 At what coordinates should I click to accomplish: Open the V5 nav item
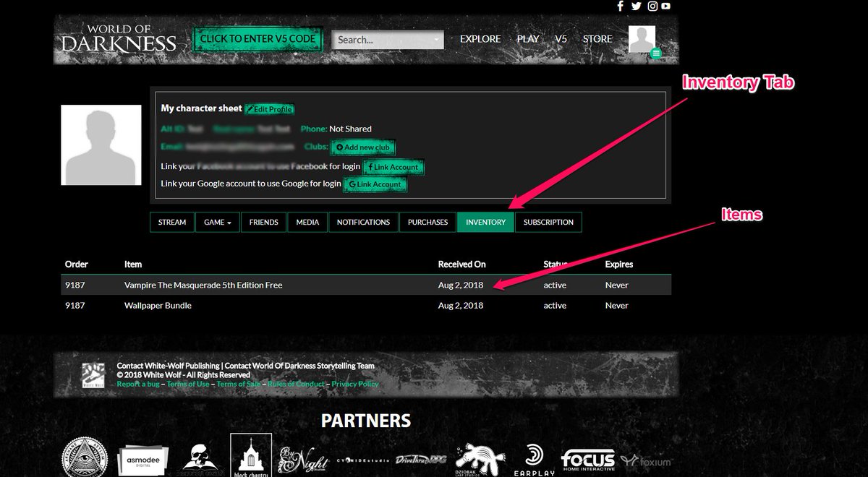point(561,39)
